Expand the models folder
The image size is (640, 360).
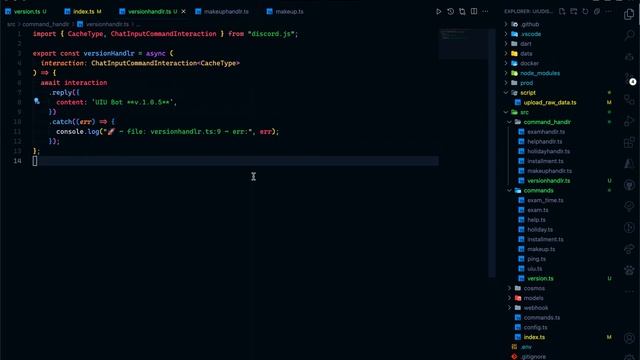[533, 298]
